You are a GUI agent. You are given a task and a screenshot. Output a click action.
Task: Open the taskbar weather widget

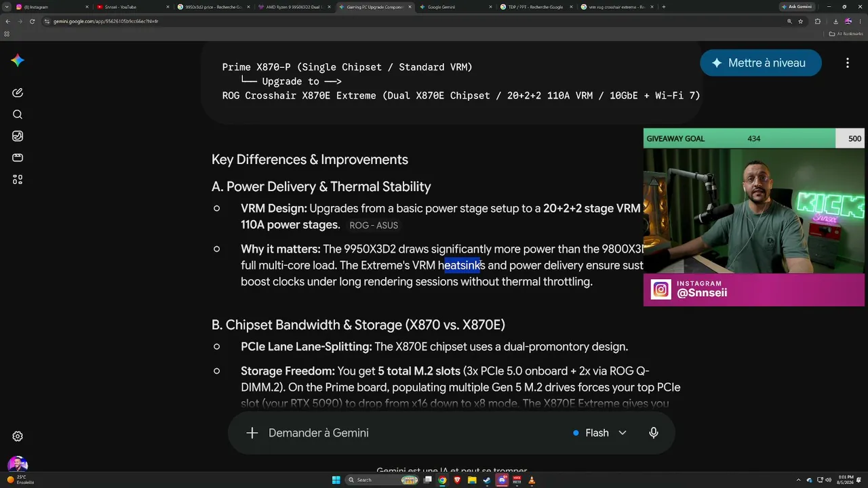(x=20, y=480)
